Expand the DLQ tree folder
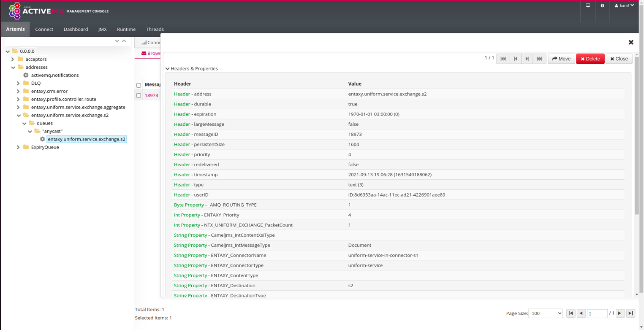 click(x=18, y=84)
